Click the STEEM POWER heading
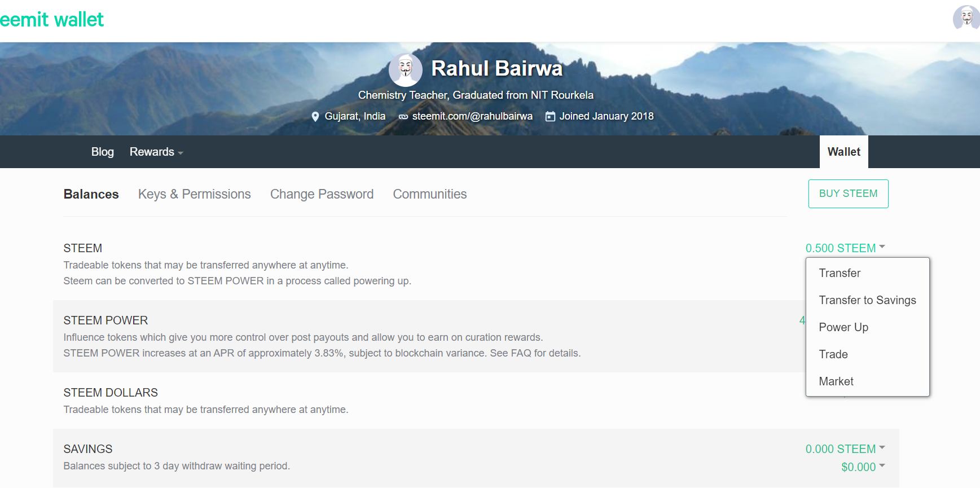Viewport: 980px width, 488px height. (x=106, y=320)
